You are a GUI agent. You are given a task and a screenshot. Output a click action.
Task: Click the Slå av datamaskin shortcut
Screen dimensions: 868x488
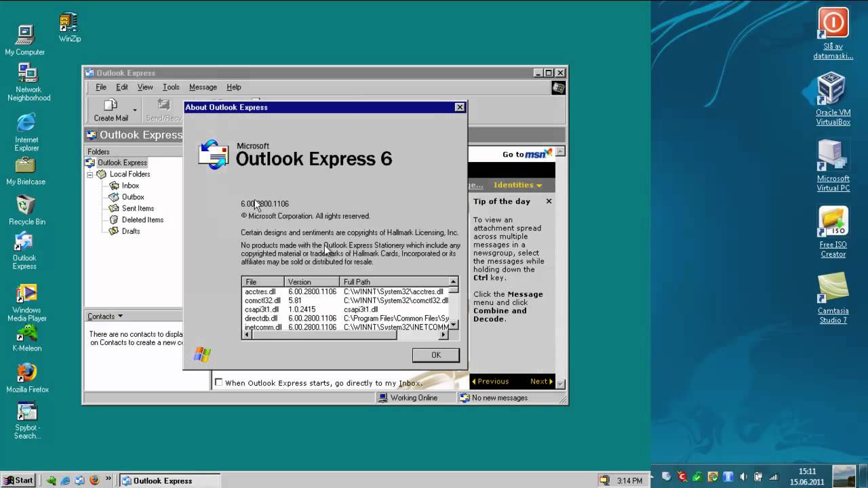[x=833, y=33]
